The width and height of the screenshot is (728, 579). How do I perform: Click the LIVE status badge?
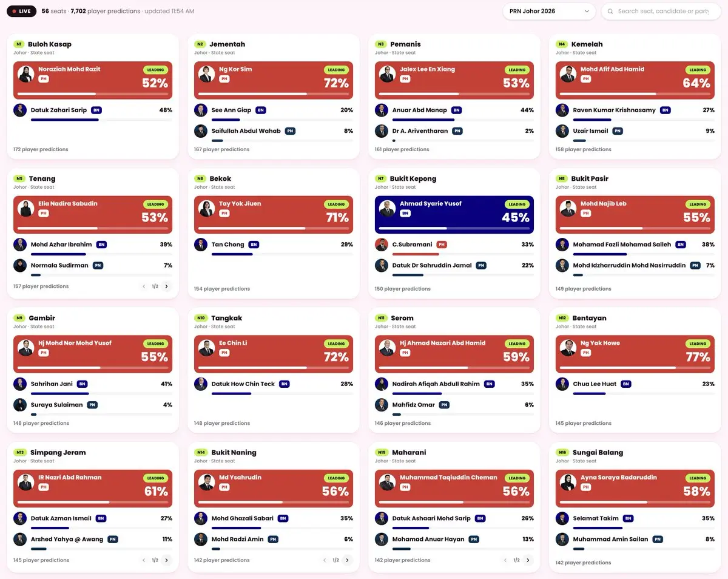[21, 11]
